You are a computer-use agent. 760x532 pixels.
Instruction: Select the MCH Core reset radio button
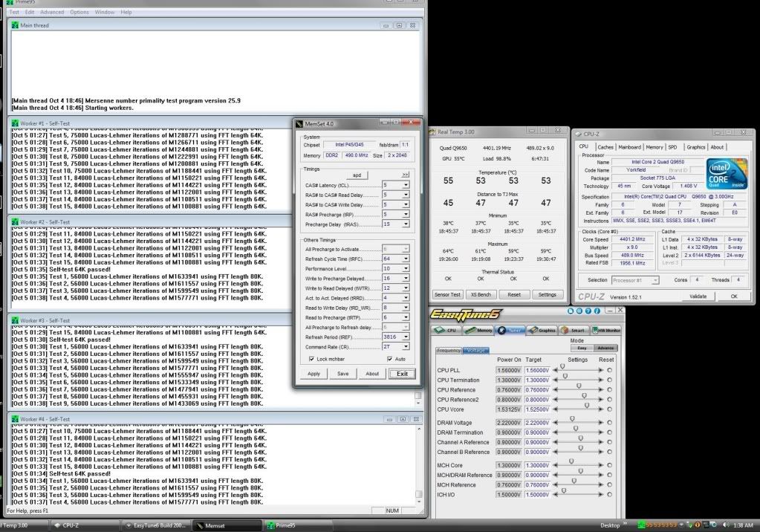(610, 465)
